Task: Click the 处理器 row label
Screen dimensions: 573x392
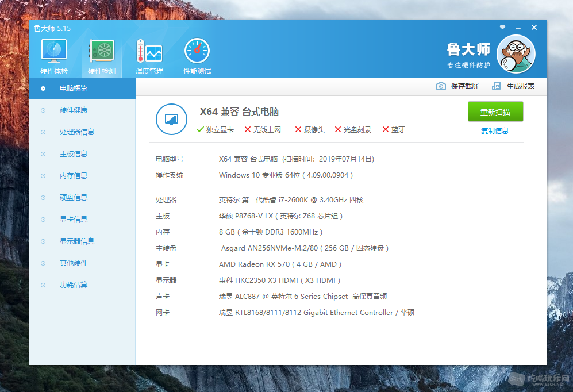Action: click(x=166, y=200)
